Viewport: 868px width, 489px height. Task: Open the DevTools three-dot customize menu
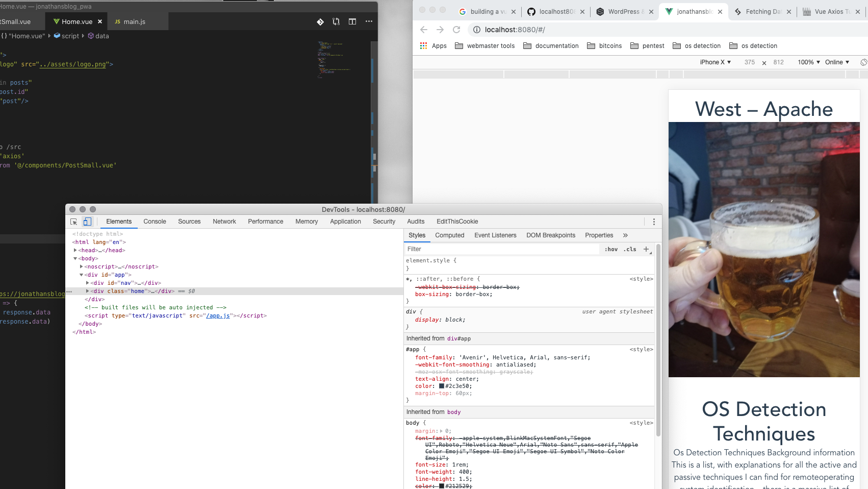pyautogui.click(x=654, y=222)
